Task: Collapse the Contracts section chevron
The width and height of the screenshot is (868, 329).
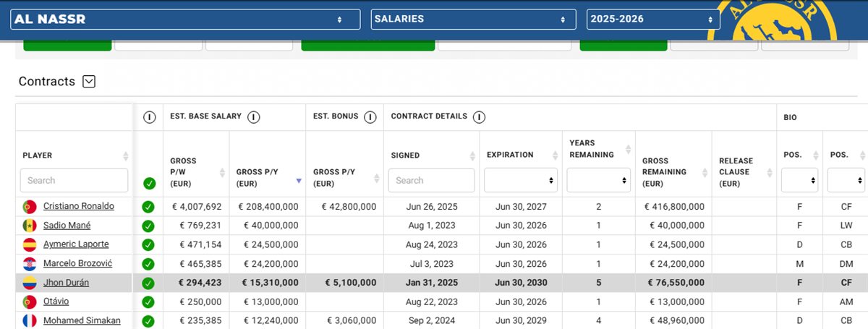Action: coord(89,82)
